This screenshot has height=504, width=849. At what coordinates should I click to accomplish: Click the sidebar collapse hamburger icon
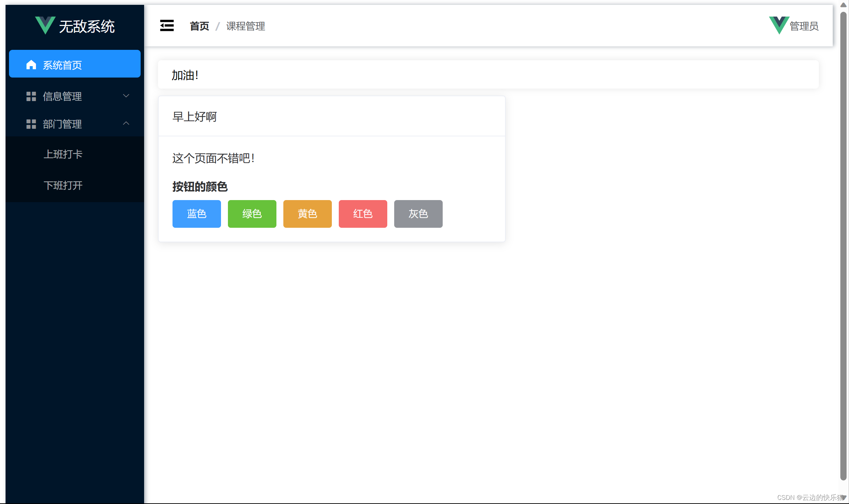pos(167,26)
